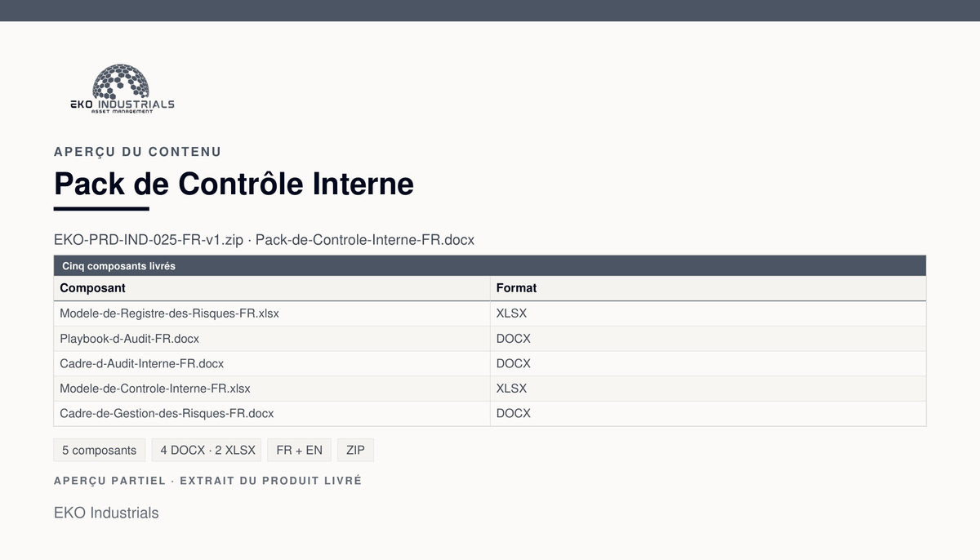Select Modele-de-Registre-des-Risques-FR.xlsx in the table
Screen dimensions: 980x560
169,313
